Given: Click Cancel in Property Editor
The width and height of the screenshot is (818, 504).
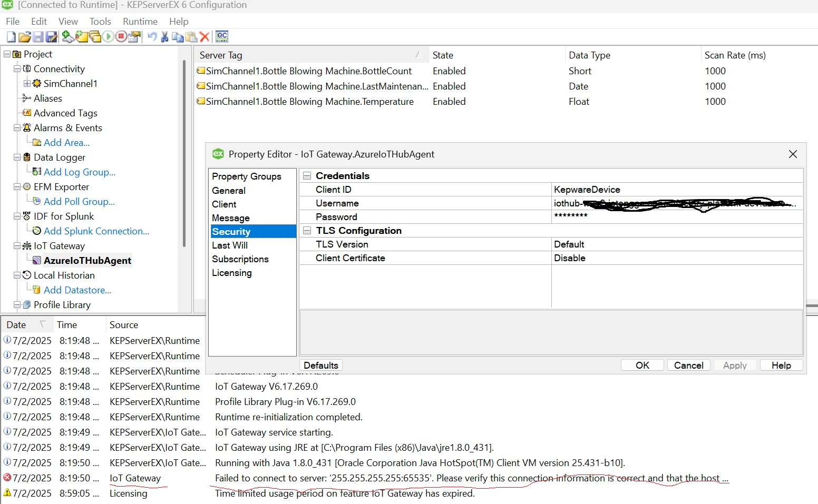Looking at the screenshot, I should click(689, 365).
